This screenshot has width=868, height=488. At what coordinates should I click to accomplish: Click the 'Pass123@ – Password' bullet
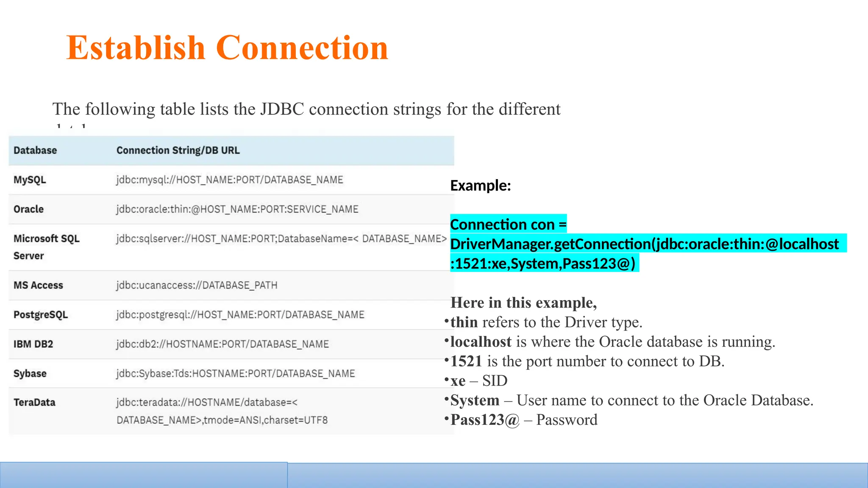pyautogui.click(x=523, y=420)
